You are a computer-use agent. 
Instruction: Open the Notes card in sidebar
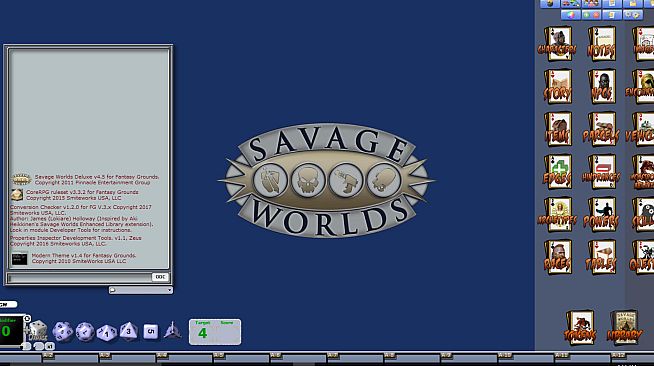click(601, 43)
